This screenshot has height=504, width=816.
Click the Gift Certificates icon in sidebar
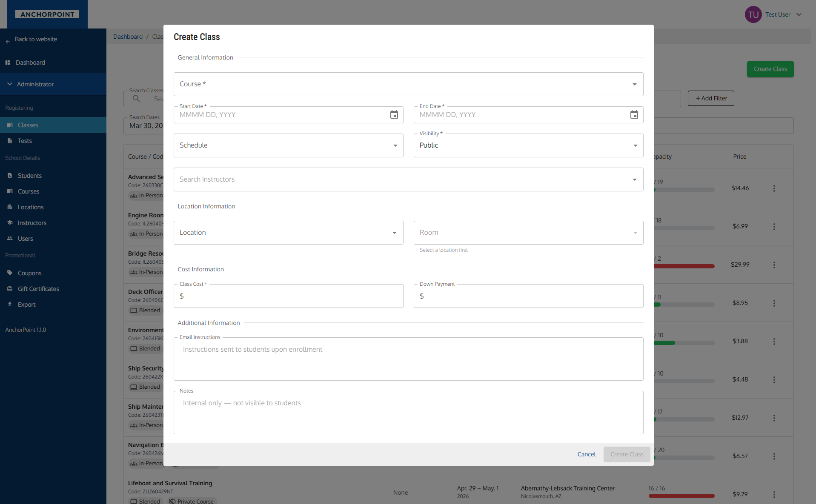pos(10,289)
